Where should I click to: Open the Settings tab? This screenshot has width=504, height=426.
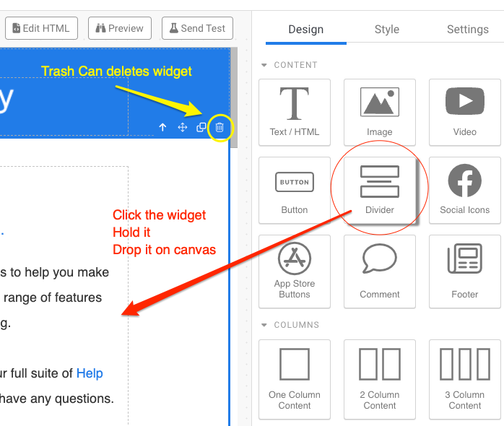tap(468, 30)
